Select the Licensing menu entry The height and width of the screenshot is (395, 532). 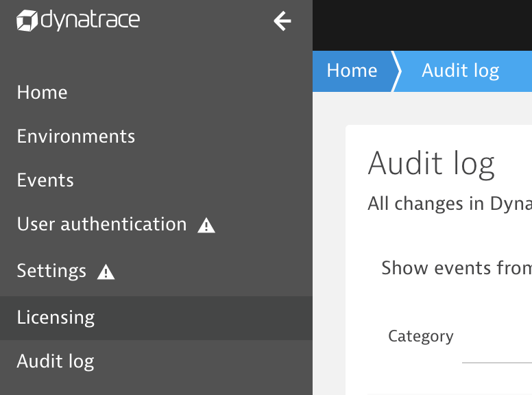(x=56, y=318)
